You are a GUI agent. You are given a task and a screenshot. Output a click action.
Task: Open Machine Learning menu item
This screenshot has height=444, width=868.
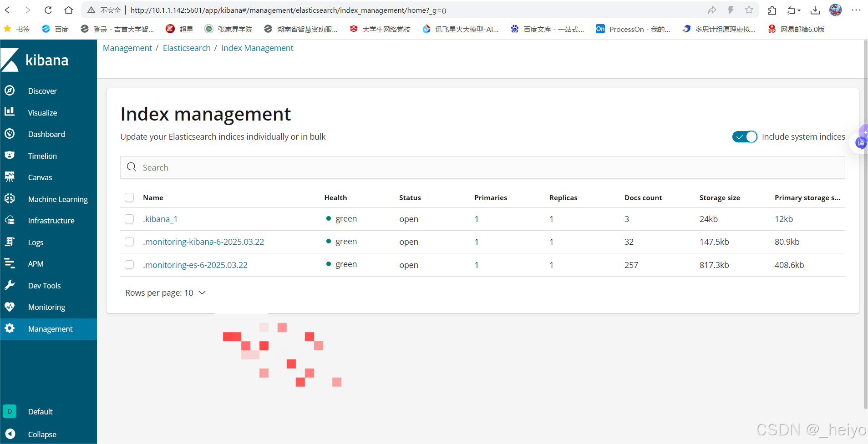coord(58,199)
